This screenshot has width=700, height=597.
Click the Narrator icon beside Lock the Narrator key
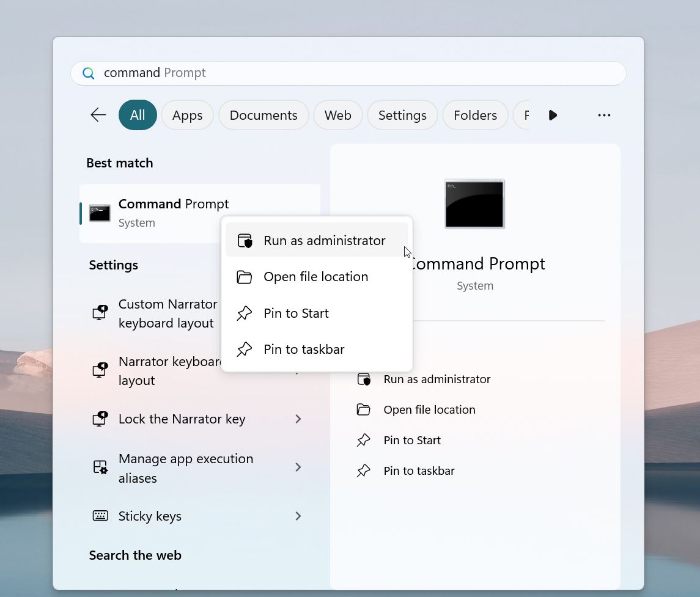pos(100,419)
